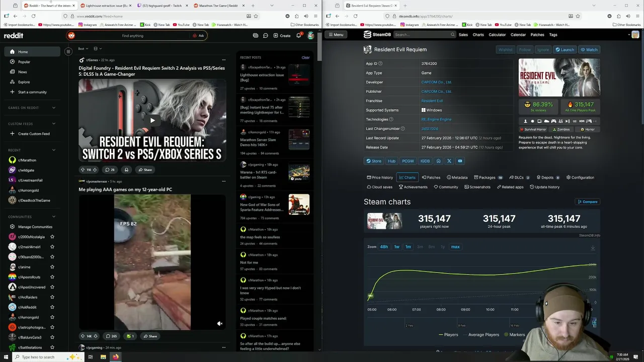This screenshot has height=362, width=644.
Task: Collapse Communities section
Action: click(x=54, y=217)
